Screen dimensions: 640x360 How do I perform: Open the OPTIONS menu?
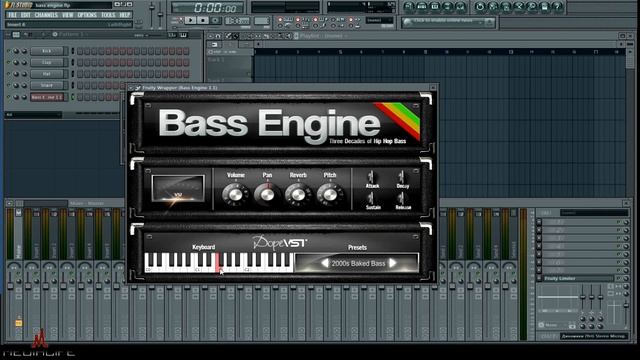[x=87, y=15]
